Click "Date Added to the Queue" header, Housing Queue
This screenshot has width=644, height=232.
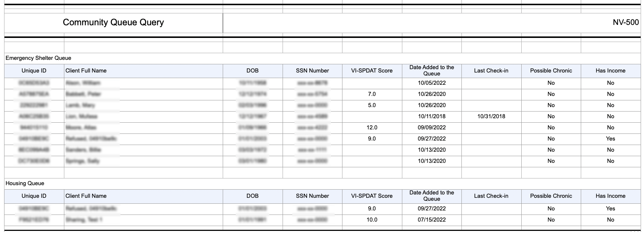click(432, 196)
